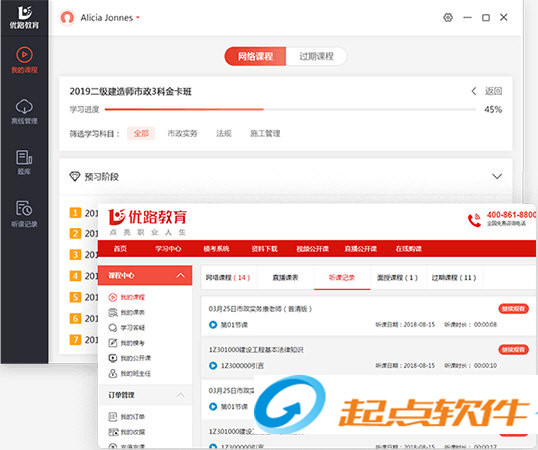Switch to 网络课程 (14) tab
Viewport: 538px width, 450px height.
tap(228, 277)
